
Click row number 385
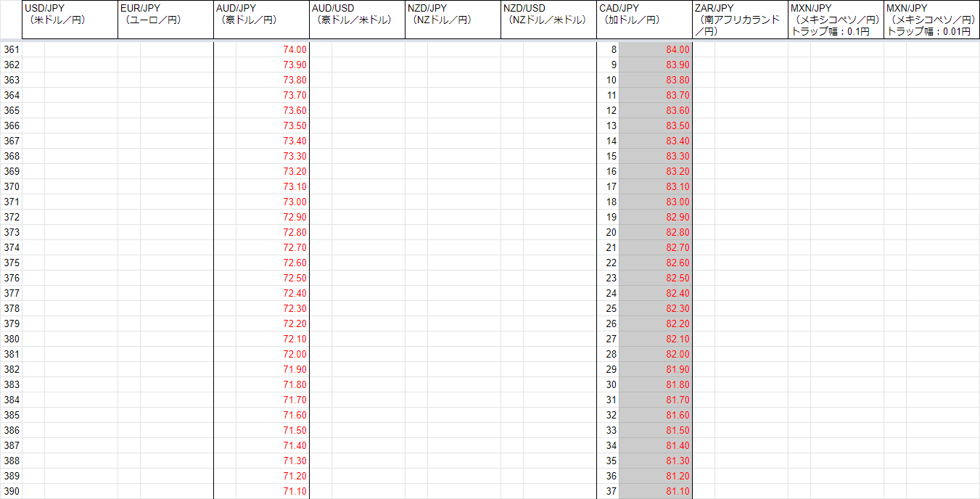(11, 415)
